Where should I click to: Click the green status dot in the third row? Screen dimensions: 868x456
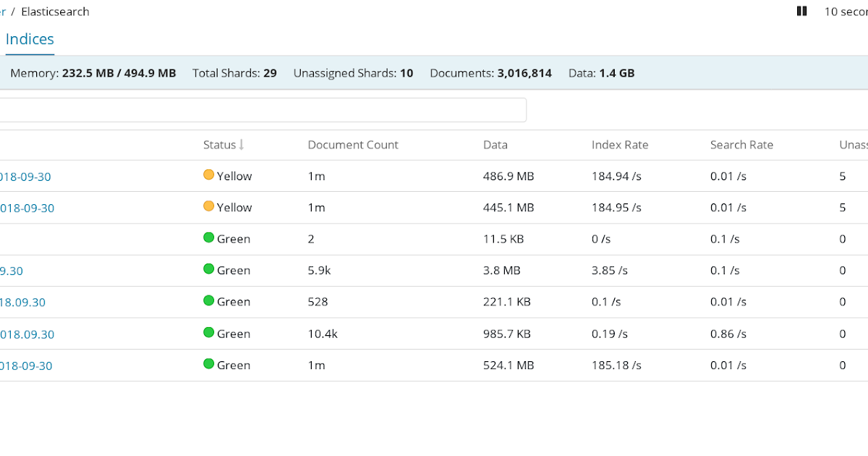[208, 238]
